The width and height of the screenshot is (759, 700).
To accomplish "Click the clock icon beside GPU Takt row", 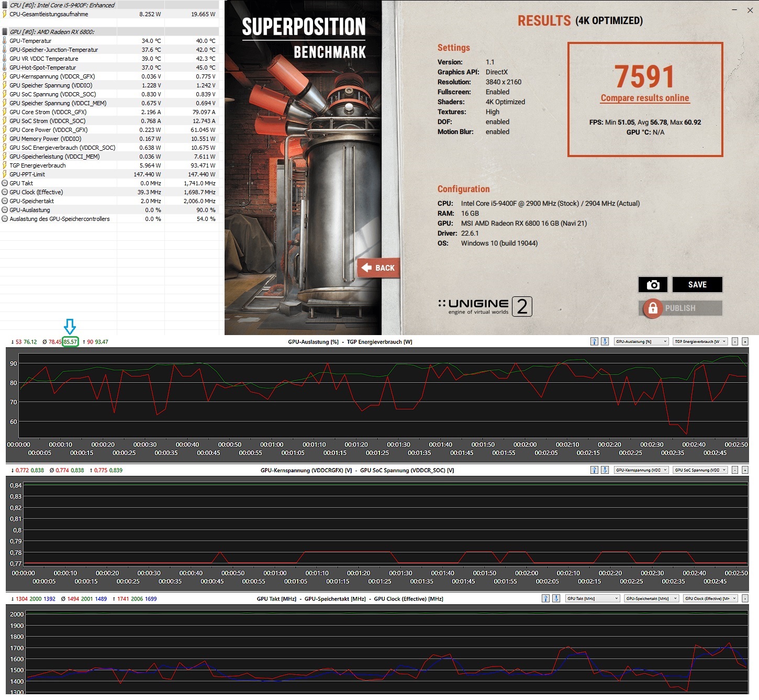I will point(5,183).
